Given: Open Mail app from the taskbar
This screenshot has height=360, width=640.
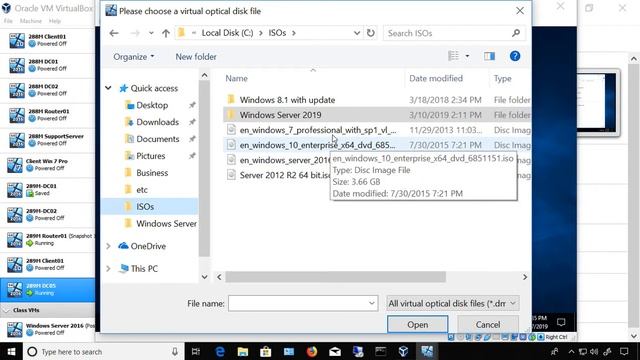Looking at the screenshot, I should [x=335, y=351].
